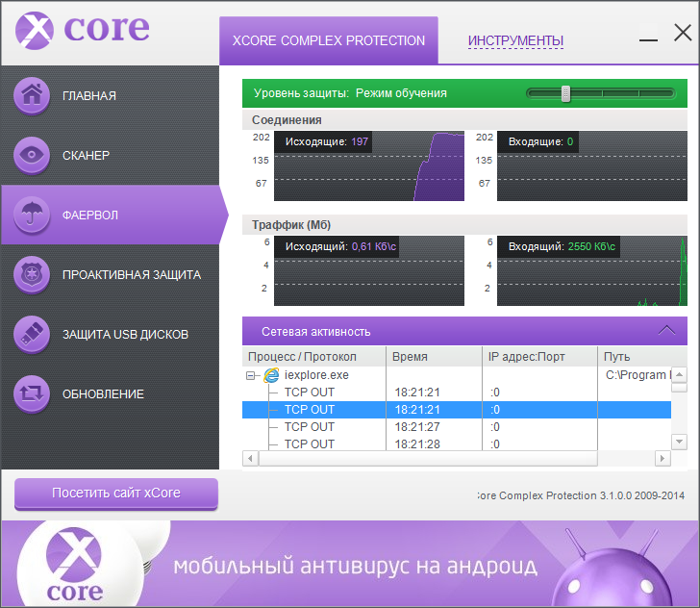Click the xcore logo in the header

click(x=83, y=30)
